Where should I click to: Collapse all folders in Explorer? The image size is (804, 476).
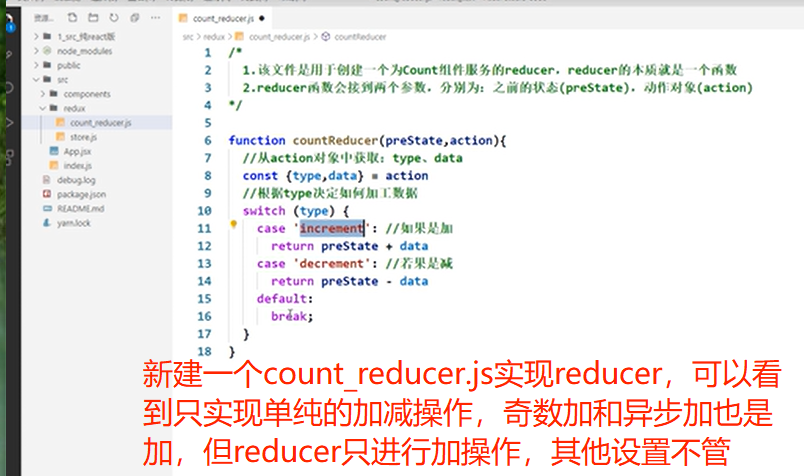pos(134,18)
